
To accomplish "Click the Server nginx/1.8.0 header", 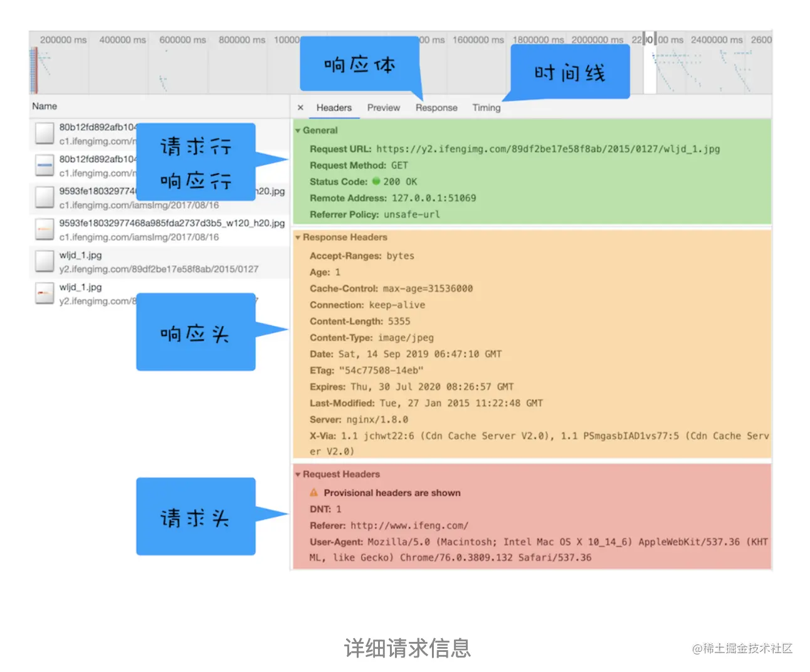I will 359,419.
